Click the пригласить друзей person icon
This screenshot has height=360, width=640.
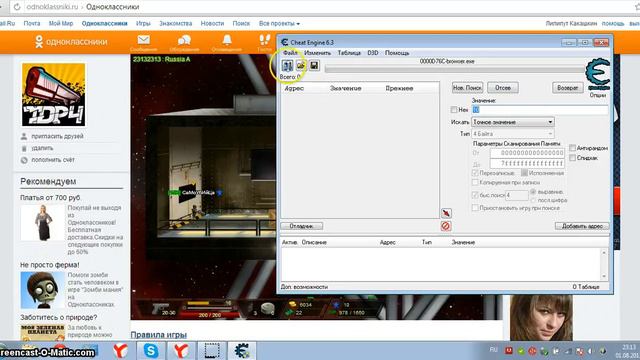(24, 136)
